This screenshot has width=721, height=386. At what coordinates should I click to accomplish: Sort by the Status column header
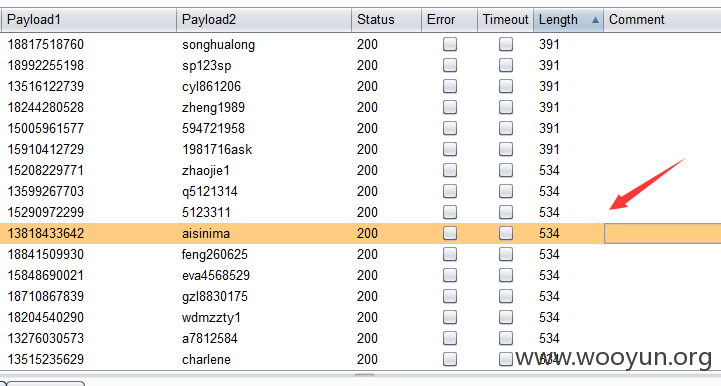(386, 20)
